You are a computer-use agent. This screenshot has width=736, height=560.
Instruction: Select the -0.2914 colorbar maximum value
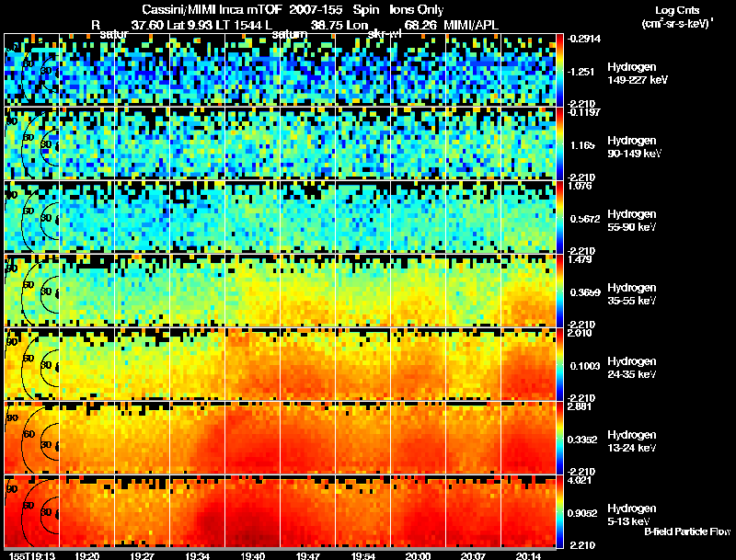(583, 39)
